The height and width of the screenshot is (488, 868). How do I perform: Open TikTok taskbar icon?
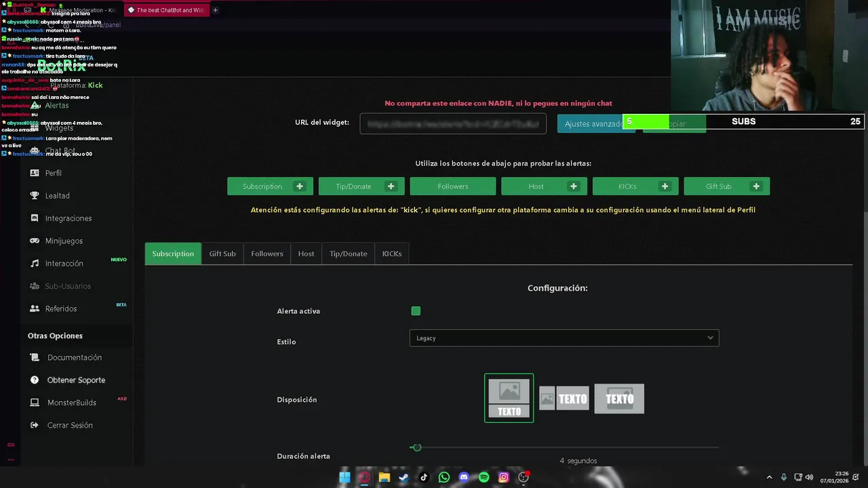click(x=424, y=477)
